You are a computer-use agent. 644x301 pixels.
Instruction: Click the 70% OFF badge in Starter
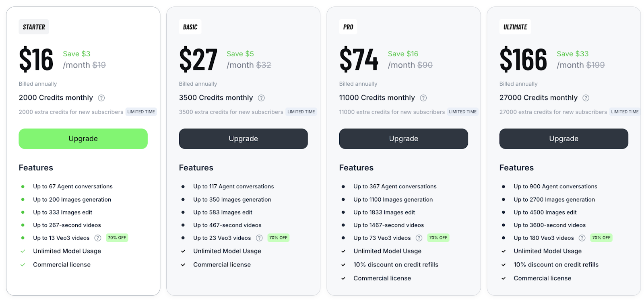[117, 238]
